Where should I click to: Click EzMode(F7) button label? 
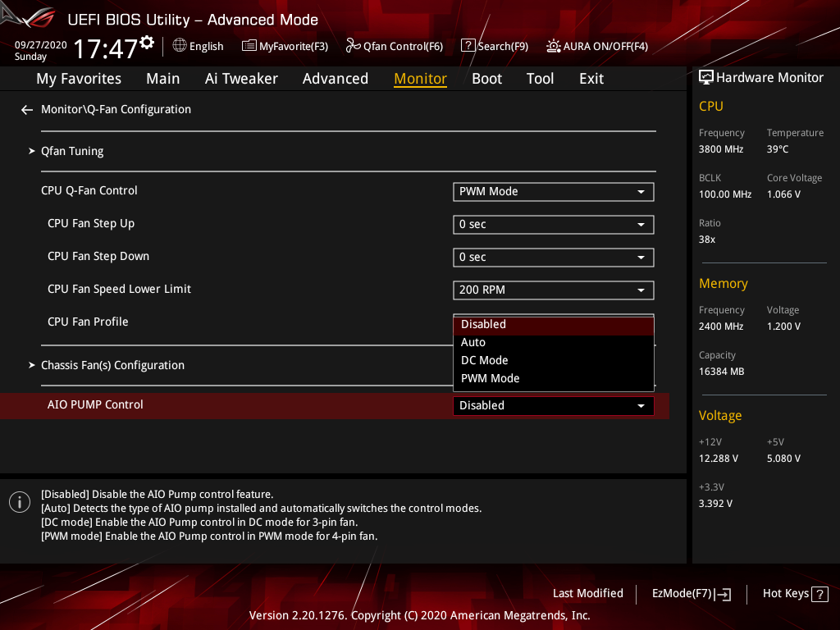[x=682, y=594]
